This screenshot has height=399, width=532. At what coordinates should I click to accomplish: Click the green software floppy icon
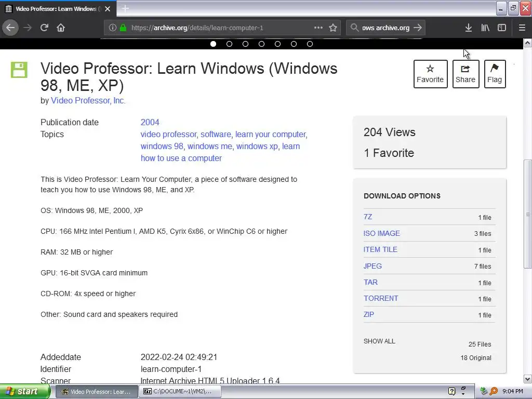19,70
